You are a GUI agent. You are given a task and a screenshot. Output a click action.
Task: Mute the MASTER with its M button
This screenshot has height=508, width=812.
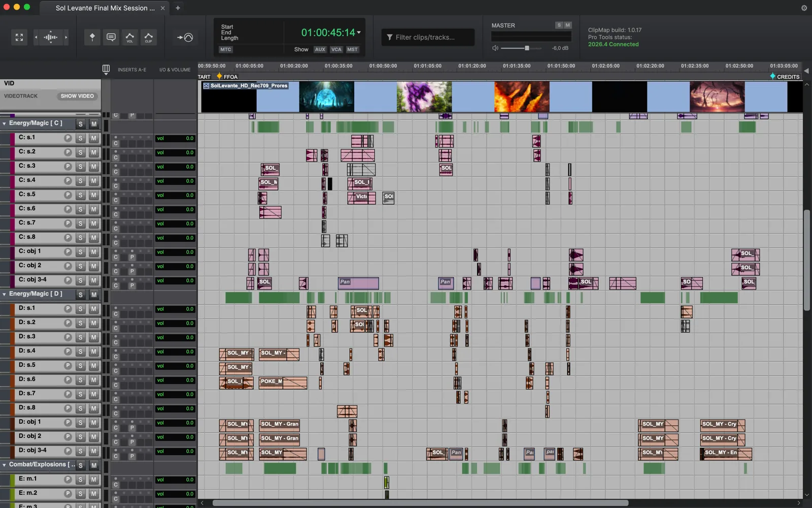point(567,25)
